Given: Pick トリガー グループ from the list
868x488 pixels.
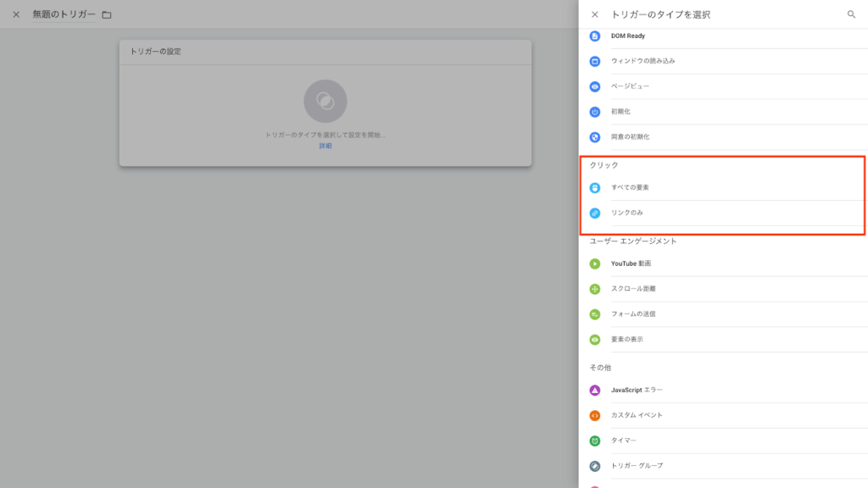Looking at the screenshot, I should click(637, 466).
